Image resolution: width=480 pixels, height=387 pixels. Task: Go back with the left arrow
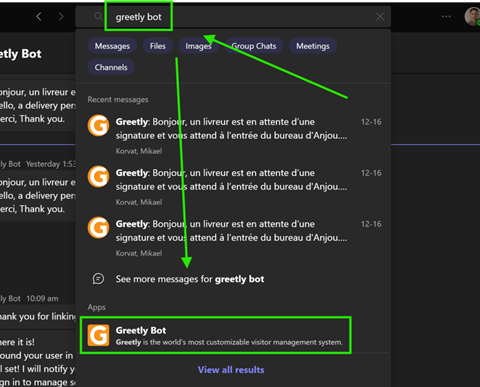click(x=39, y=16)
